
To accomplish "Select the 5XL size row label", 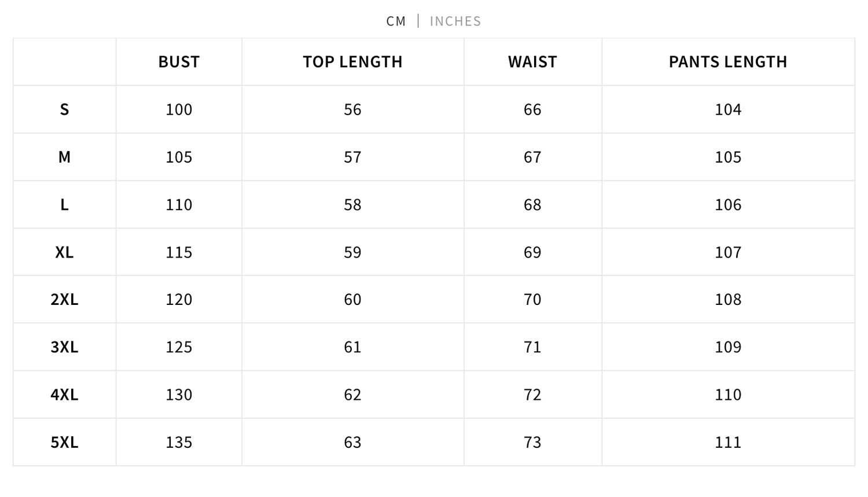I will tap(64, 442).
